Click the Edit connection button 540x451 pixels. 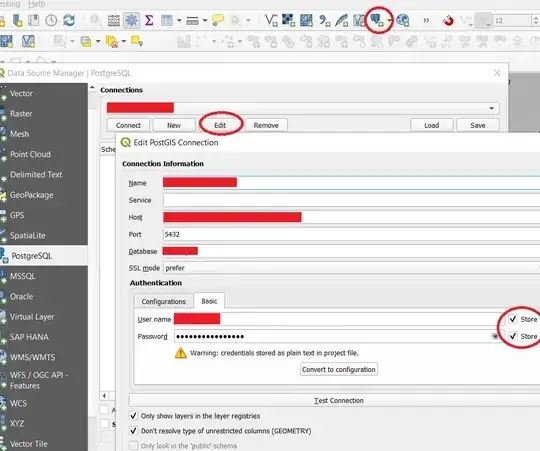(220, 125)
